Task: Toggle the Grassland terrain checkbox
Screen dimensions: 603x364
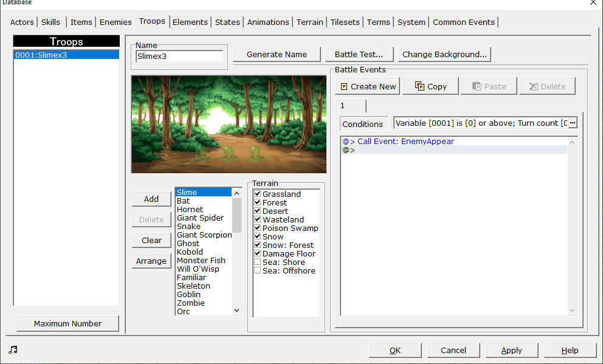Action: (x=258, y=194)
